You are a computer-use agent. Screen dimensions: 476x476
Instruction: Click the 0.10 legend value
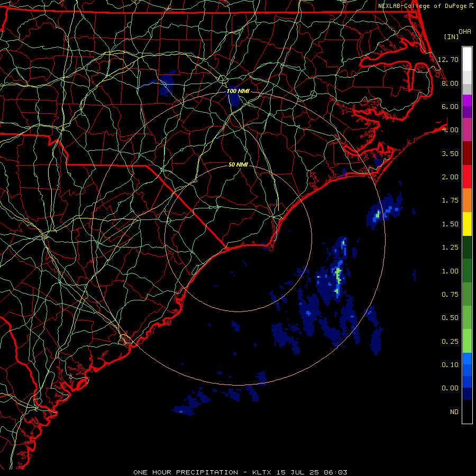pyautogui.click(x=450, y=365)
